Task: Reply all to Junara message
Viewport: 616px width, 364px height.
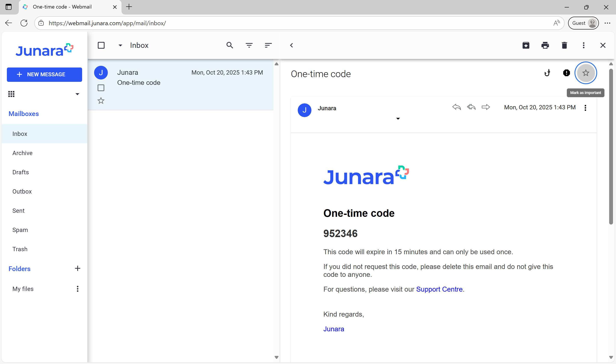Action: tap(471, 107)
